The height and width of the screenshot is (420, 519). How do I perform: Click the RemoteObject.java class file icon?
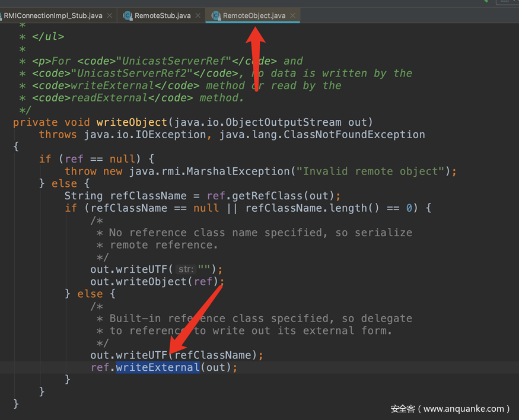[x=216, y=15]
